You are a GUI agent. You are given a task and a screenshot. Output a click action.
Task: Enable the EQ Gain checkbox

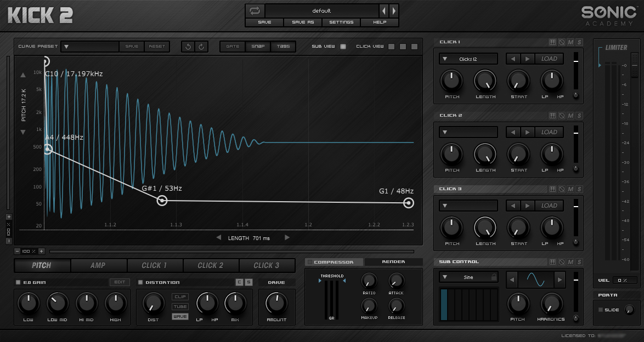point(18,282)
